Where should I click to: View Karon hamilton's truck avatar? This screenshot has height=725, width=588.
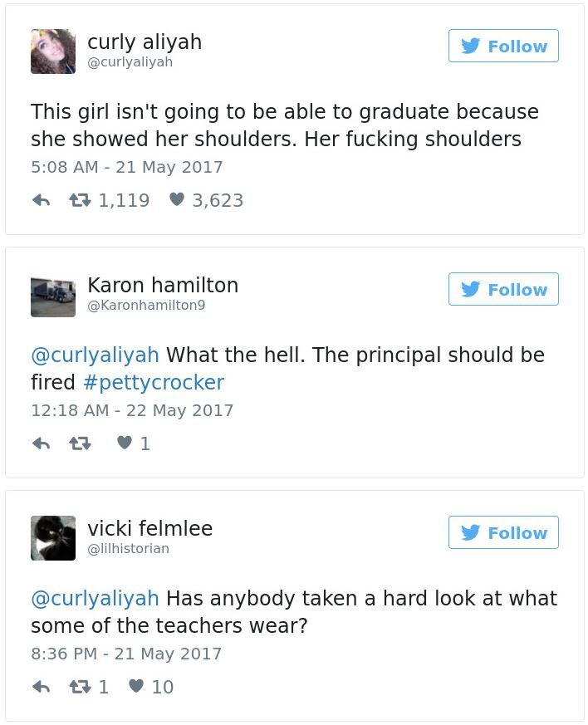click(x=53, y=295)
